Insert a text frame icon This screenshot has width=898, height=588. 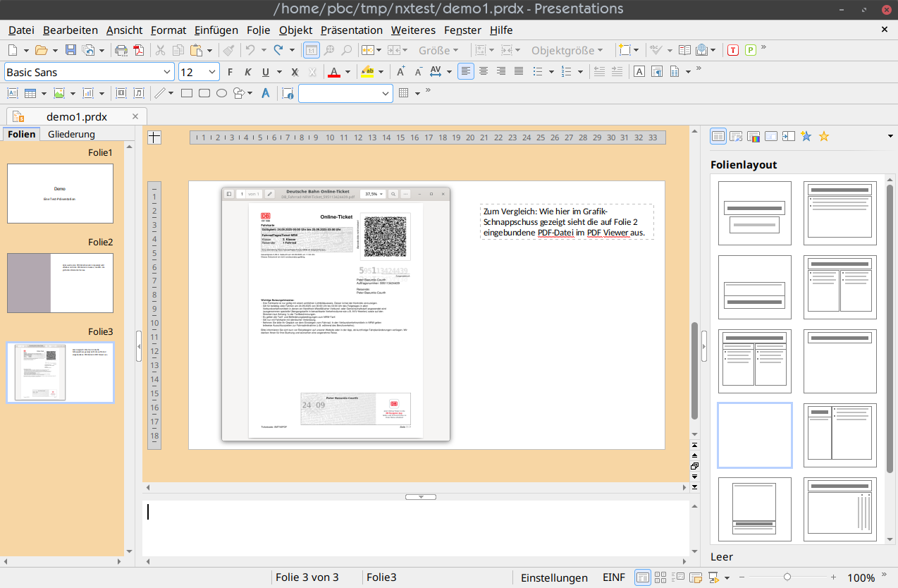tap(13, 93)
